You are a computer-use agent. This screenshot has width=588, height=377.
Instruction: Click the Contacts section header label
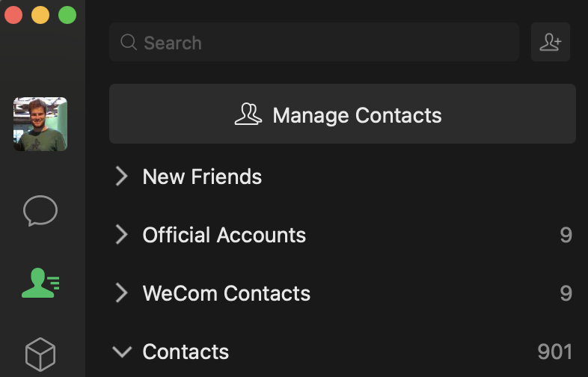pos(186,352)
